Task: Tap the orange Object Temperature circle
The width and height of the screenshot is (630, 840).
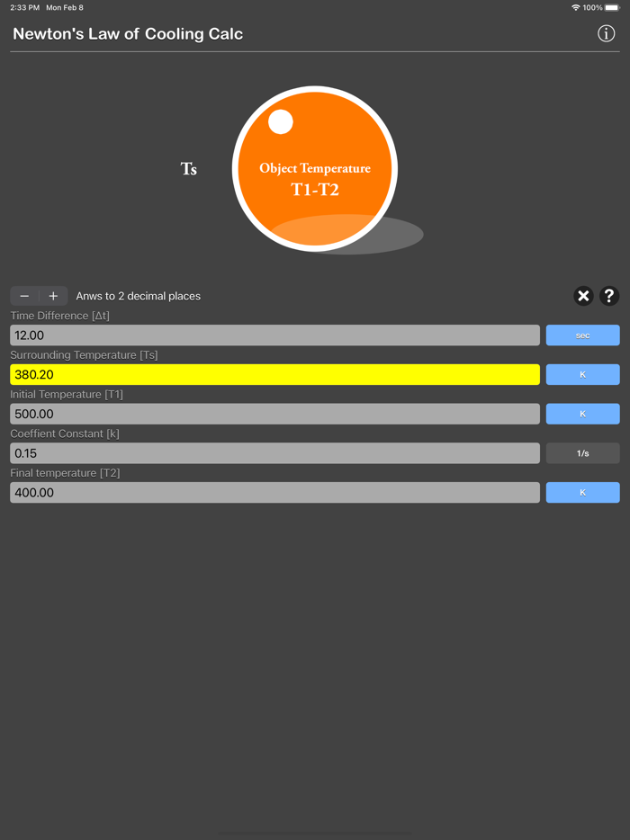Action: 315,169
